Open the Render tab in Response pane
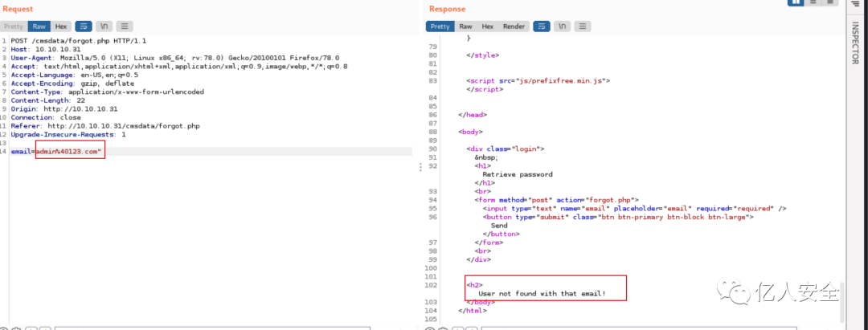 point(514,26)
